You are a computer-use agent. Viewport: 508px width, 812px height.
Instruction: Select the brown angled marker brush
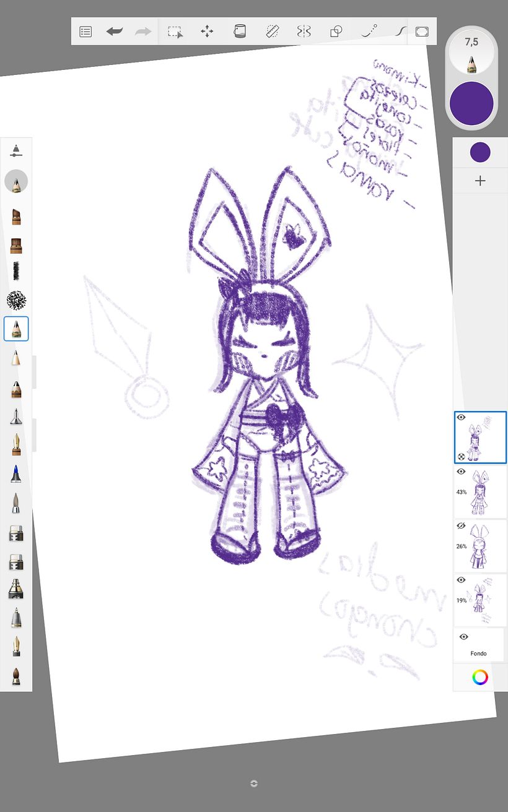coord(16,217)
